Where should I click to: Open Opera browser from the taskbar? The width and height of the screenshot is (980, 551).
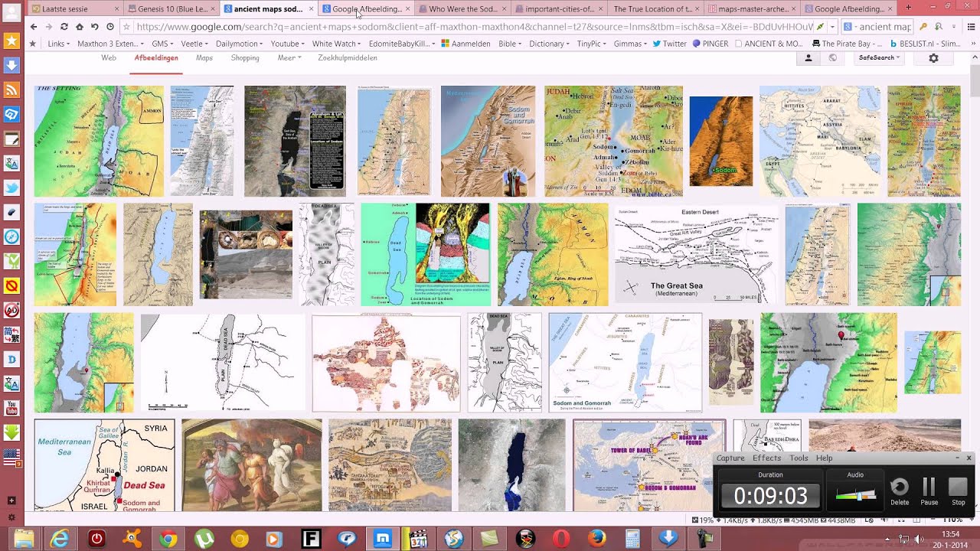point(560,539)
